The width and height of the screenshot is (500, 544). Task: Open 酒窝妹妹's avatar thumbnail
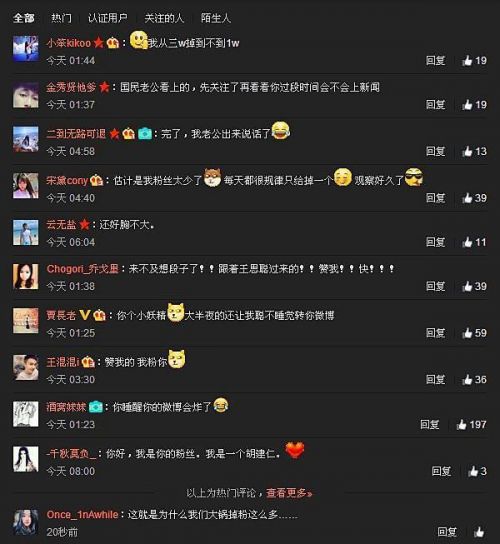coord(26,414)
